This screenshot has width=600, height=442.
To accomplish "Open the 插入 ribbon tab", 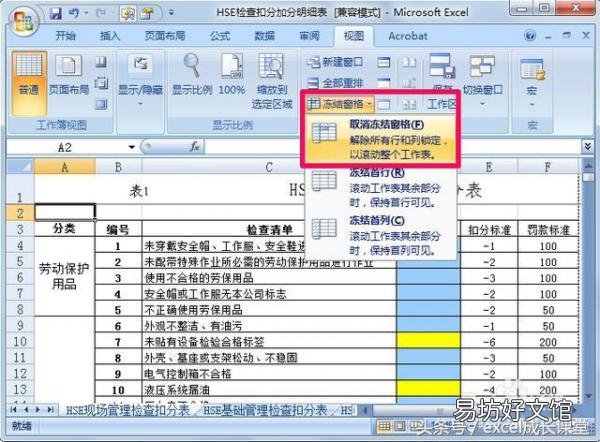I will (x=110, y=36).
